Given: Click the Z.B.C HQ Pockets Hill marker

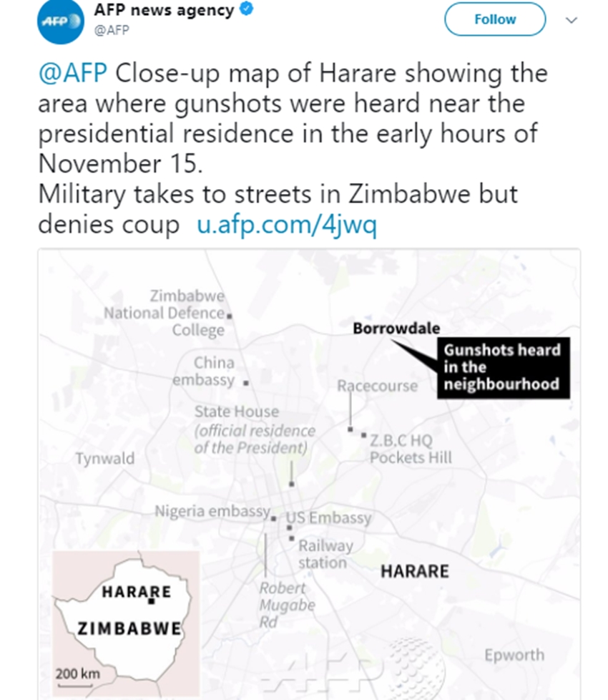Looking at the screenshot, I should pos(363,435).
